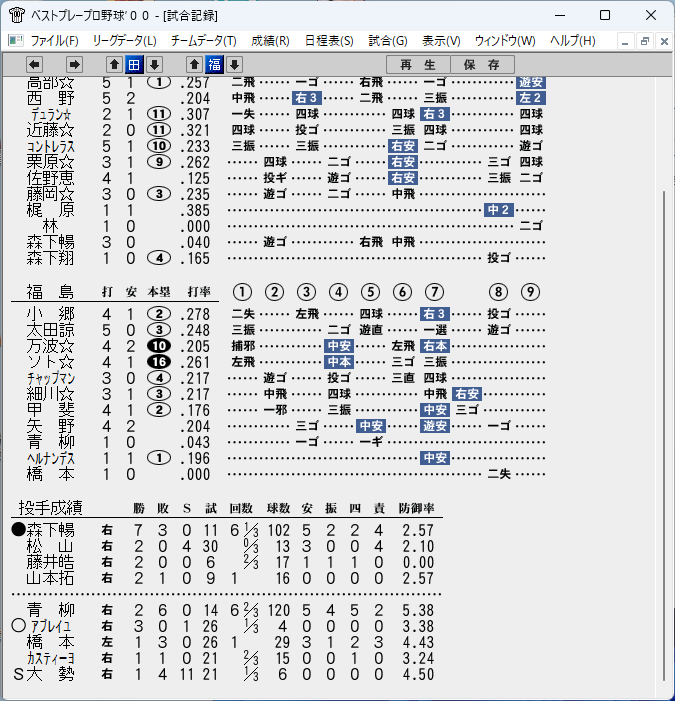Click the up arrow beside 福 icon

[194, 65]
